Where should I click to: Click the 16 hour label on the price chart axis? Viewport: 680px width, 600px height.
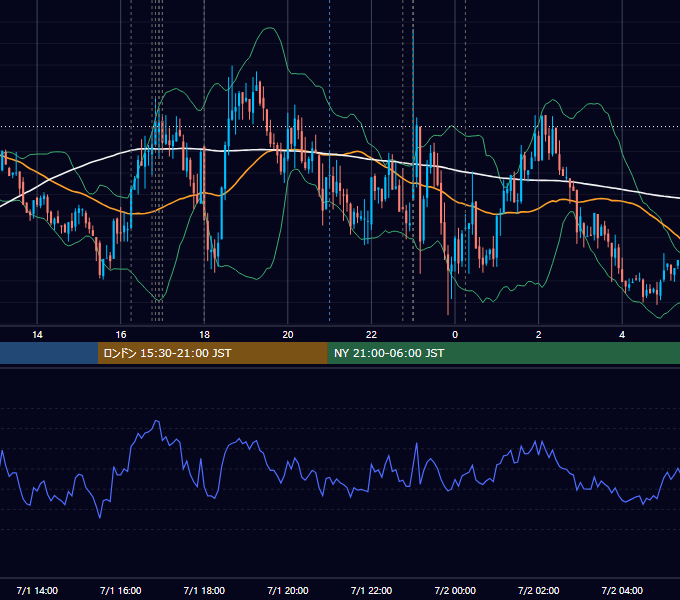pyautogui.click(x=121, y=335)
